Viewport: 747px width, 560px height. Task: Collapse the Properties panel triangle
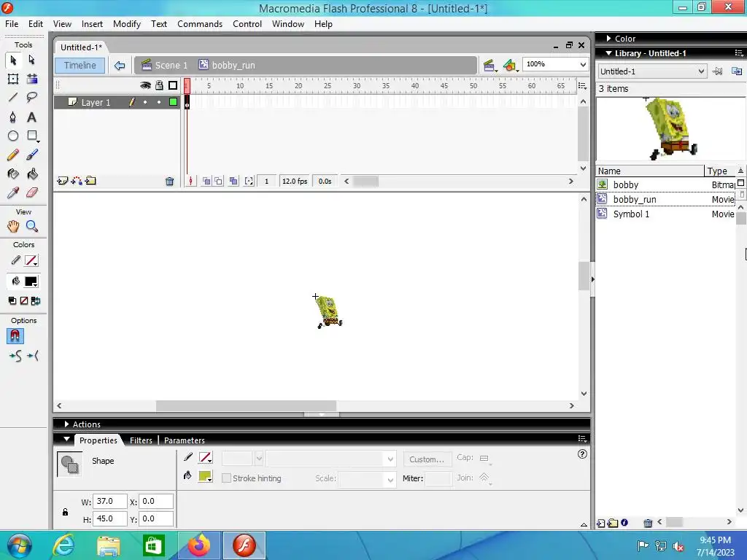click(x=66, y=440)
